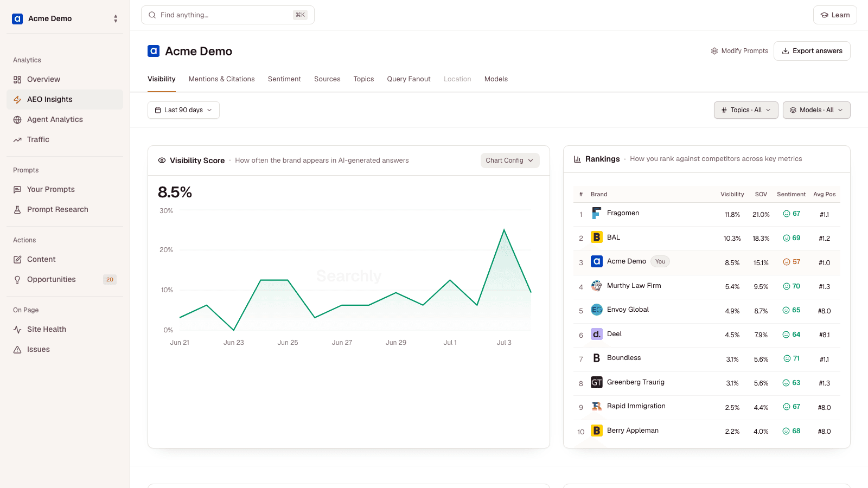Click Fragomen's 11.8% visibility value
This screenshot has width=868, height=488.
click(x=732, y=215)
